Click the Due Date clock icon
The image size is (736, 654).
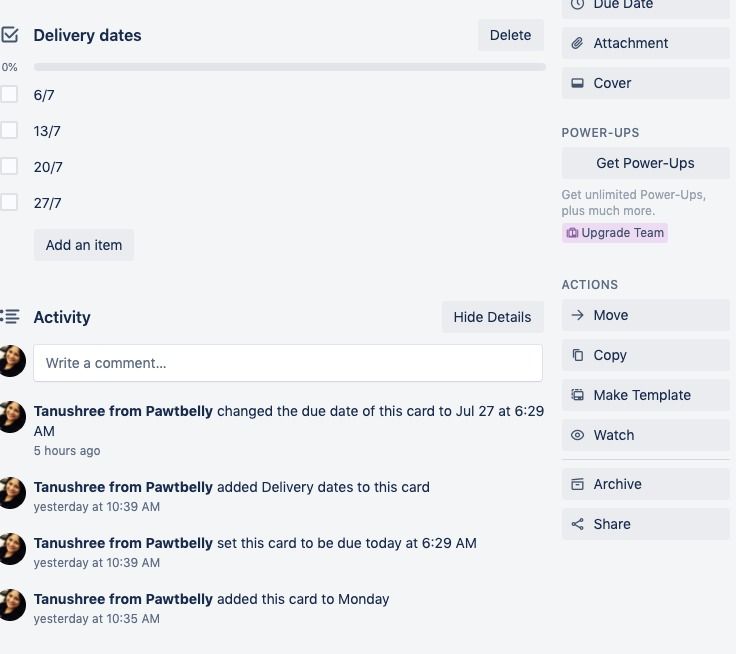coord(577,4)
